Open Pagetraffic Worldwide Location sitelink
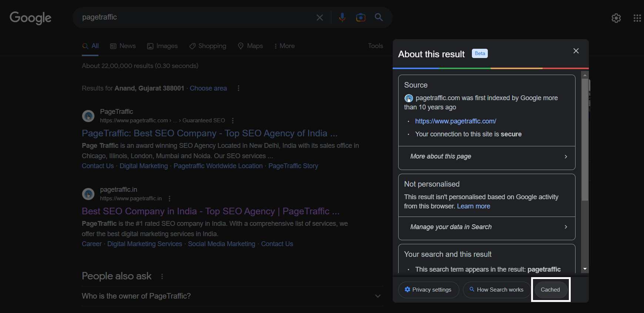The image size is (644, 313). [218, 166]
